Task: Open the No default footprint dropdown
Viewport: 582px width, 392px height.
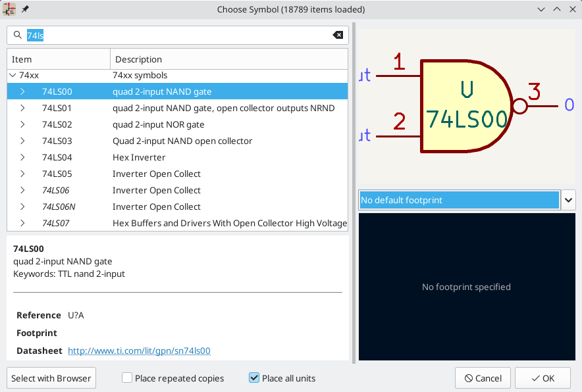Action: pos(568,200)
